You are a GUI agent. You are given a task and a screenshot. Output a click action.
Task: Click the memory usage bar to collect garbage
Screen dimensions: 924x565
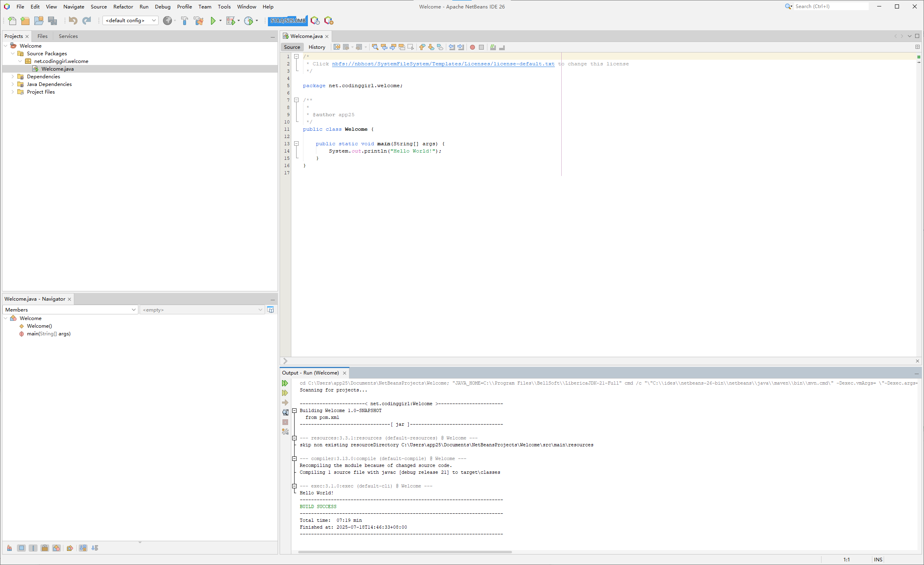tap(288, 21)
